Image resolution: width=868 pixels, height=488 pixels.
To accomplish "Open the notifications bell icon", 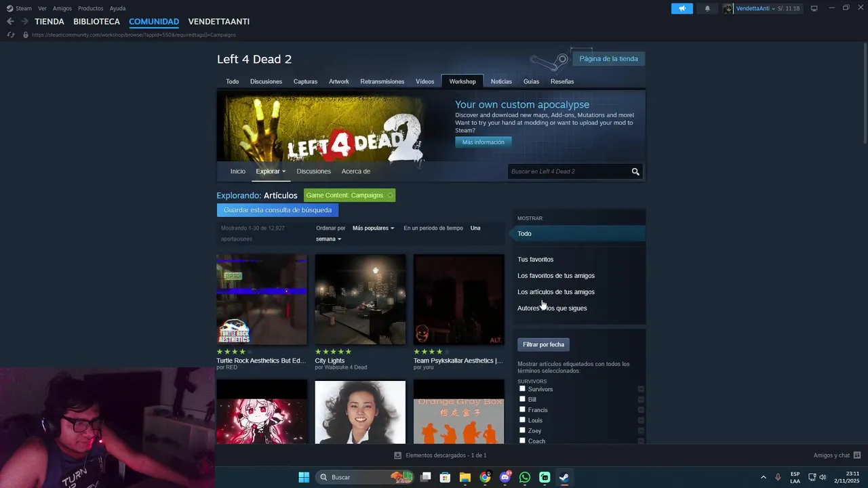I will [707, 9].
